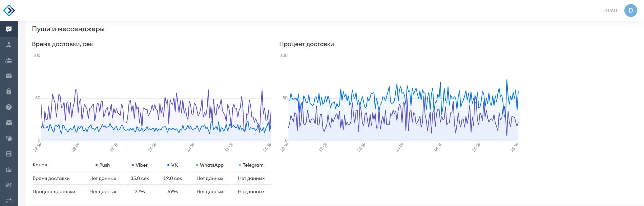Open the swap arrows sidebar icon
This screenshot has width=644, height=206.
pos(9,201)
